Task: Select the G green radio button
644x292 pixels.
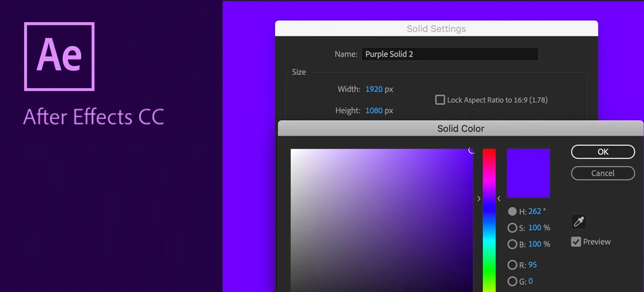Action: [x=512, y=281]
